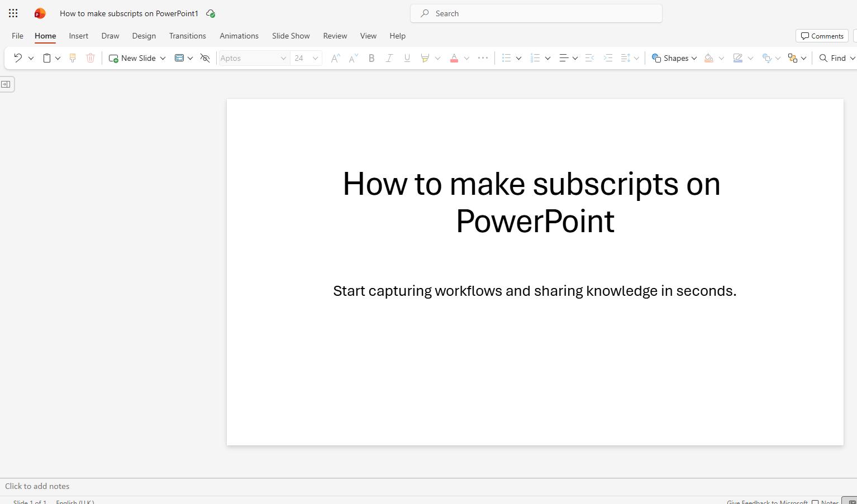Image resolution: width=857 pixels, height=504 pixels.
Task: Click the Line Spacing icon
Action: (x=626, y=58)
